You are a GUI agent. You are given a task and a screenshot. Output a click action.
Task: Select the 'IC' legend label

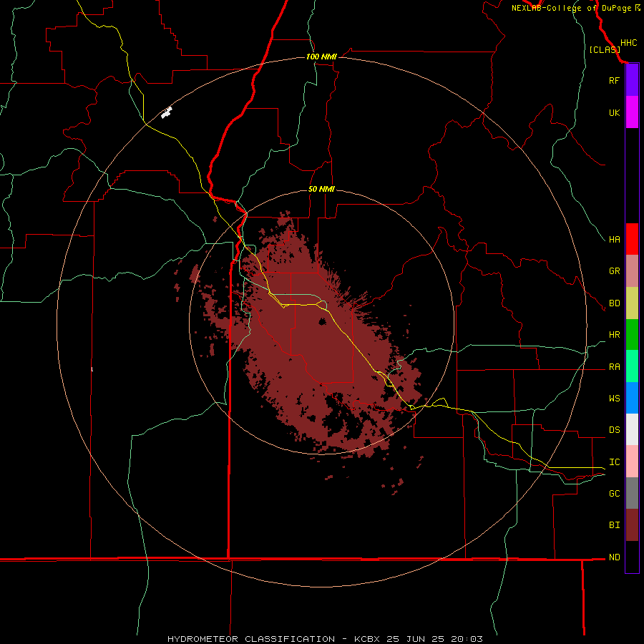[614, 462]
